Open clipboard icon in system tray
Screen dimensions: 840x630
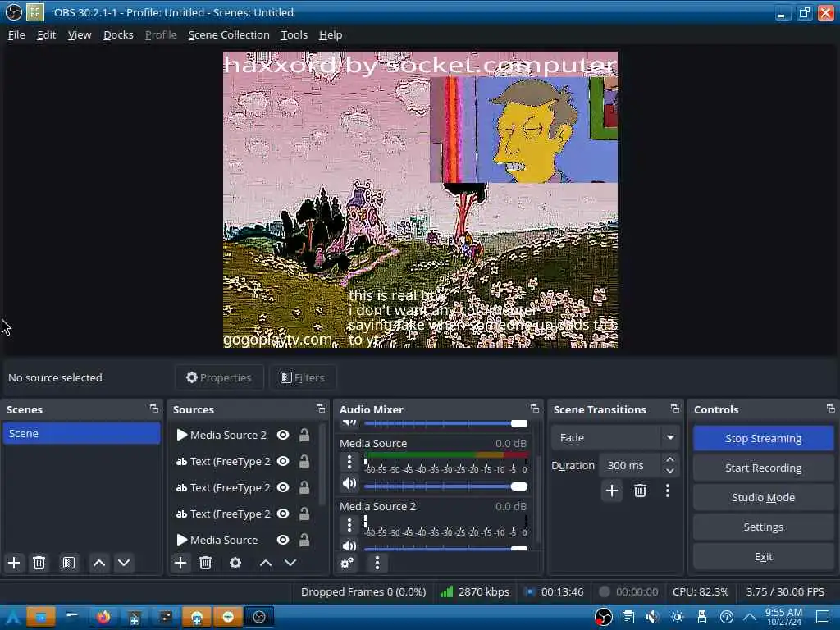tap(628, 617)
